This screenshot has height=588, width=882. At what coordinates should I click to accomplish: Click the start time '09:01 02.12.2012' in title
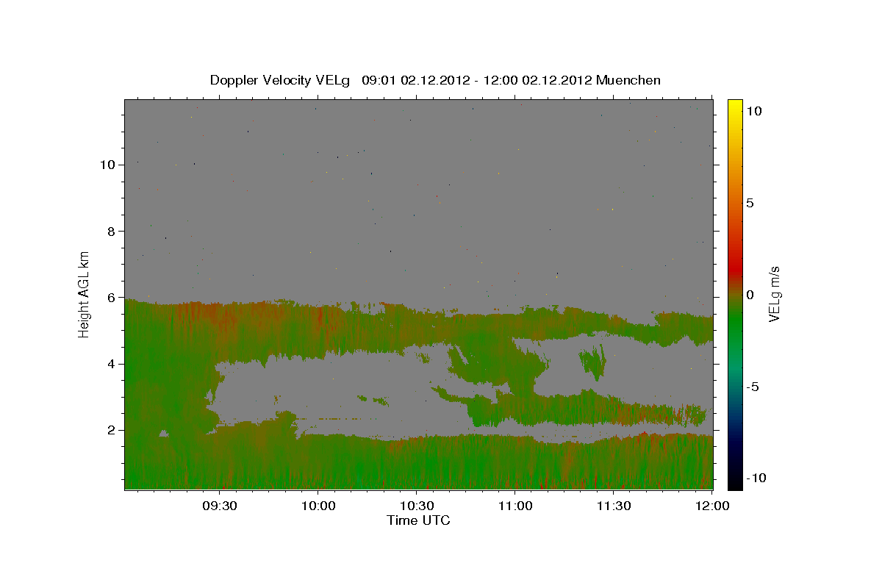[415, 80]
